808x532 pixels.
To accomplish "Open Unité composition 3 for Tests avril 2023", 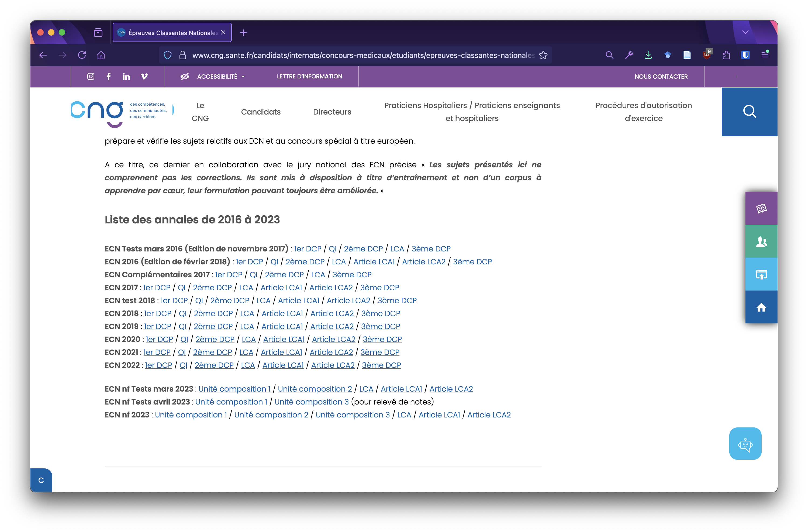I will 311,402.
